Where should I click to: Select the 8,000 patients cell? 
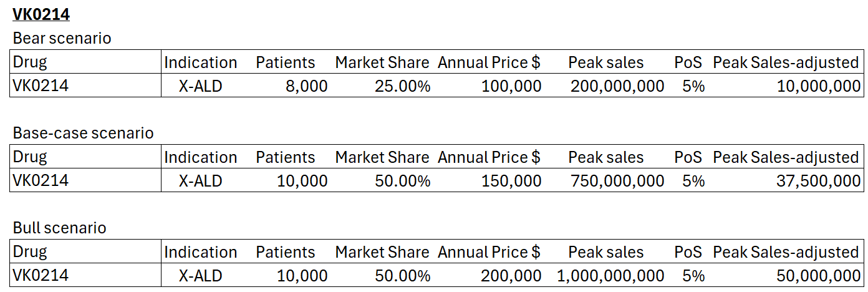(306, 86)
